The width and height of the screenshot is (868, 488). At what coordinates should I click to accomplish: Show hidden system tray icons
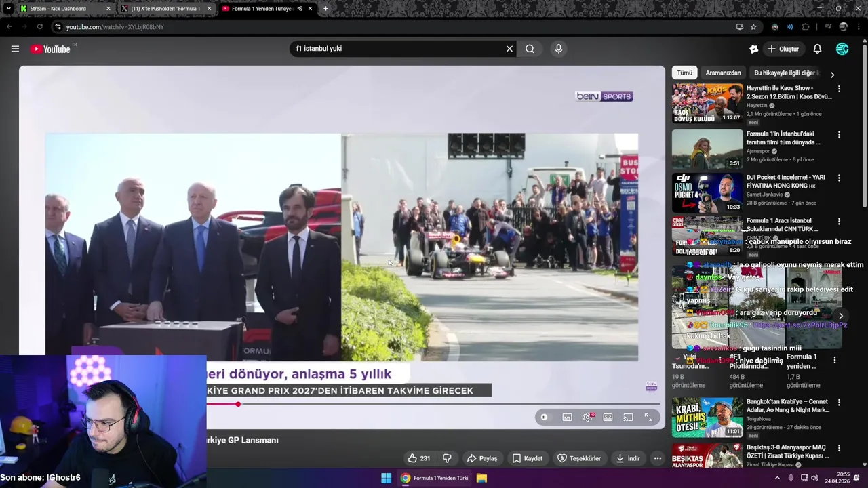point(777,478)
